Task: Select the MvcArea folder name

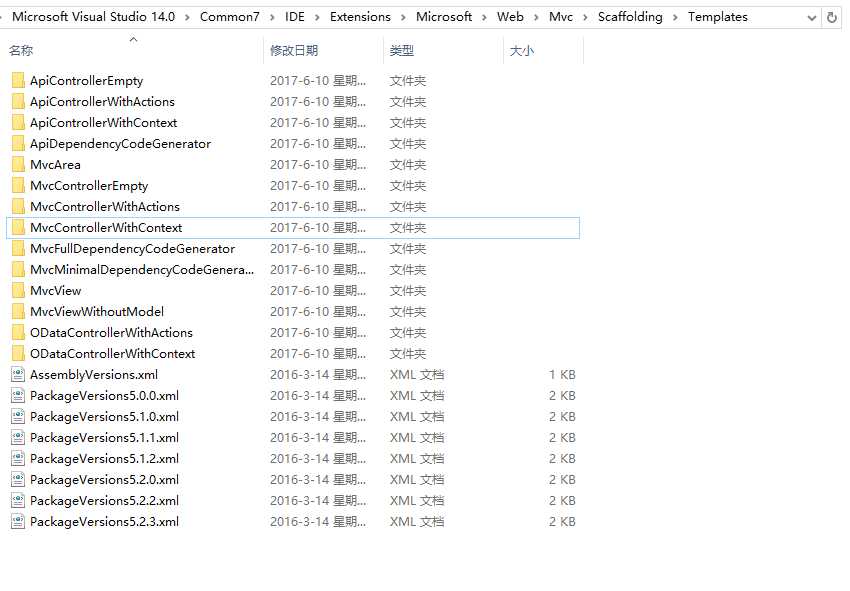Action: pyautogui.click(x=55, y=165)
